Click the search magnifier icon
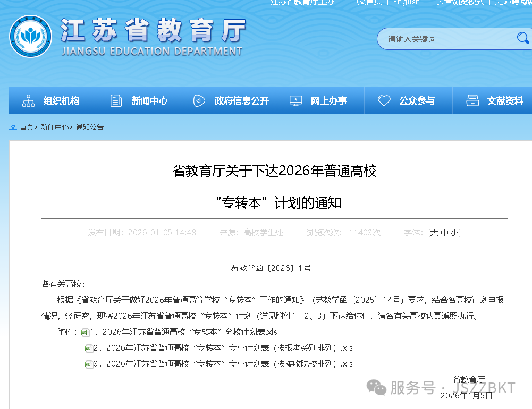 (x=522, y=38)
